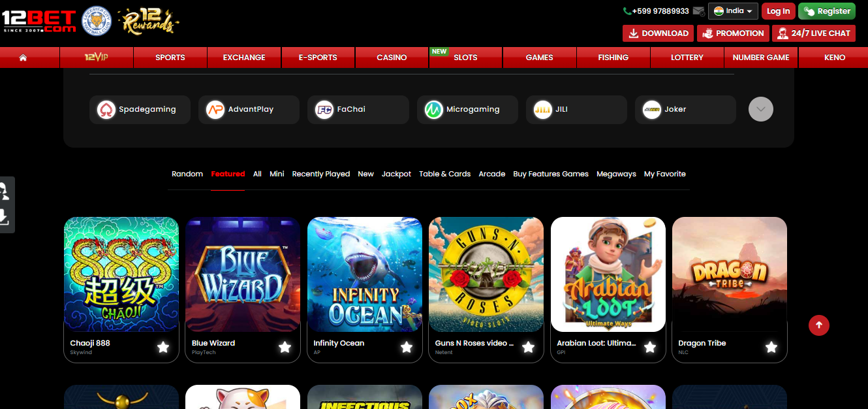Screen dimensions: 868x409
Task: Open the My Favorite tab
Action: click(x=665, y=174)
